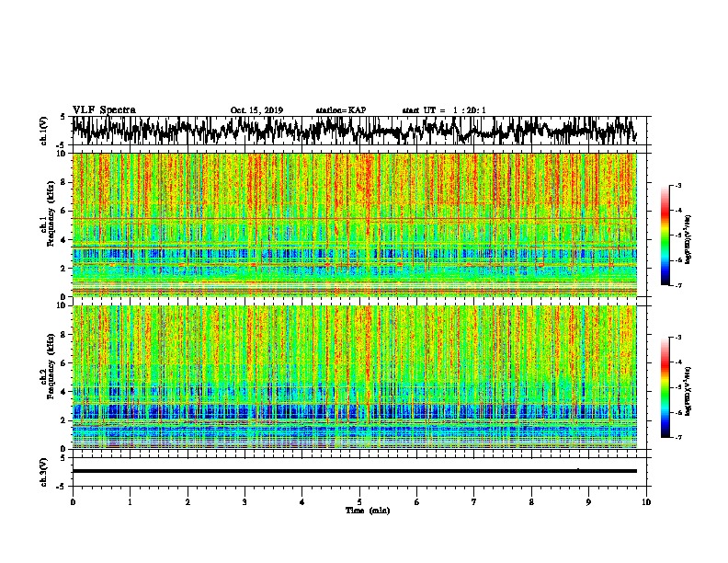Click the ch.1 spectrogram color scale bar
The image size is (728, 563).
click(665, 236)
